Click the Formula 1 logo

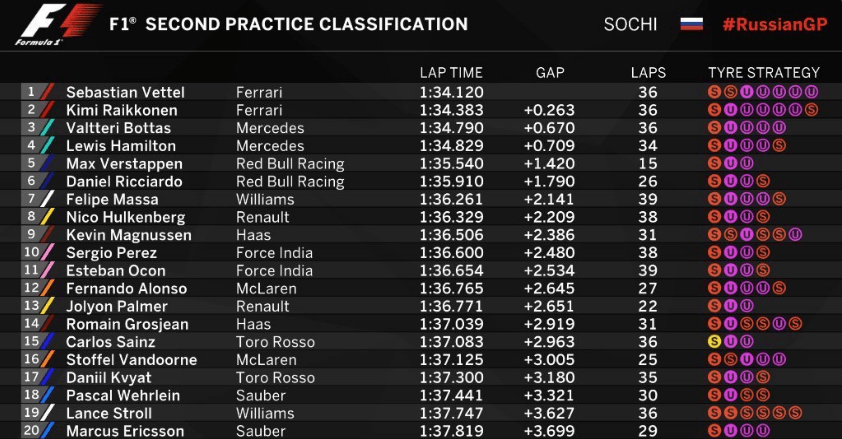coord(58,25)
